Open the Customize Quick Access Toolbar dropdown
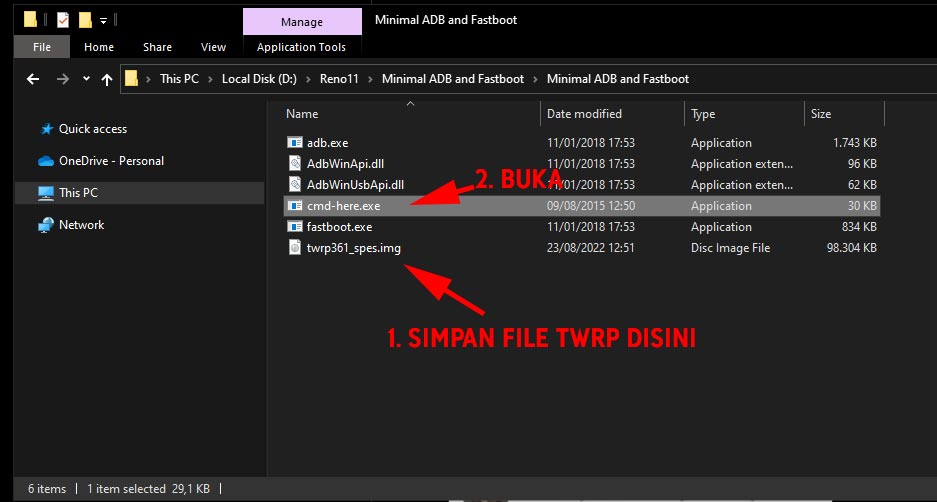This screenshot has height=502, width=937. pyautogui.click(x=104, y=20)
